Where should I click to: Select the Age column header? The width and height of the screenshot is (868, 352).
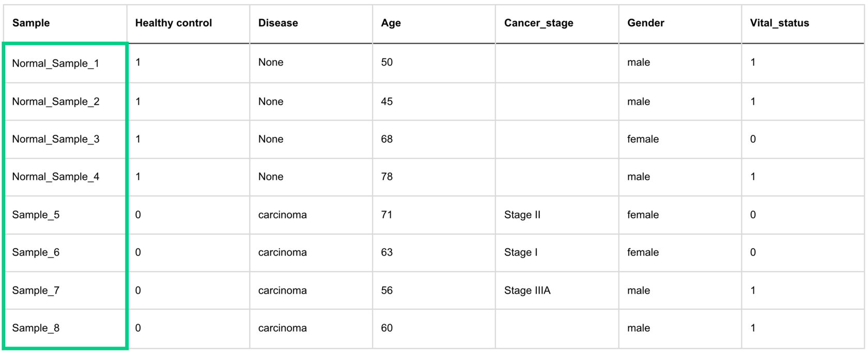pos(391,23)
